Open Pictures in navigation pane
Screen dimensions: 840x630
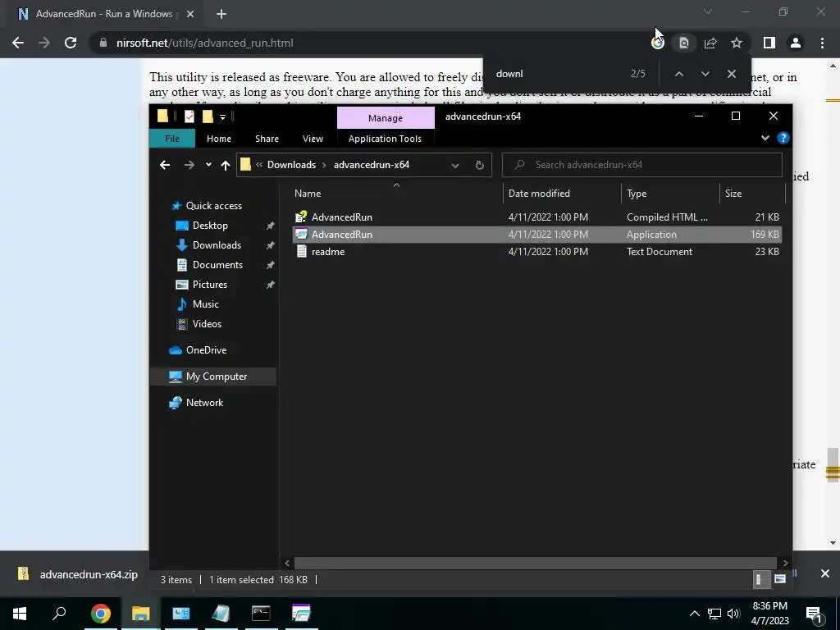[209, 285]
